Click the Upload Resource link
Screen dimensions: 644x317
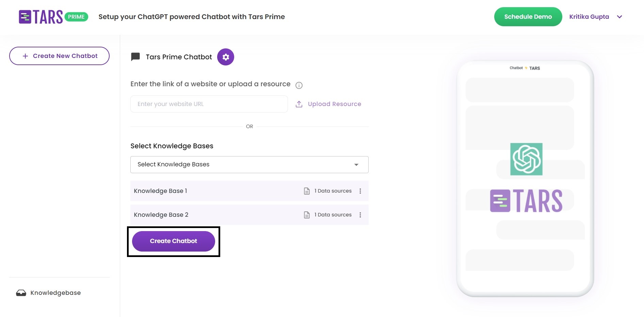click(x=335, y=104)
